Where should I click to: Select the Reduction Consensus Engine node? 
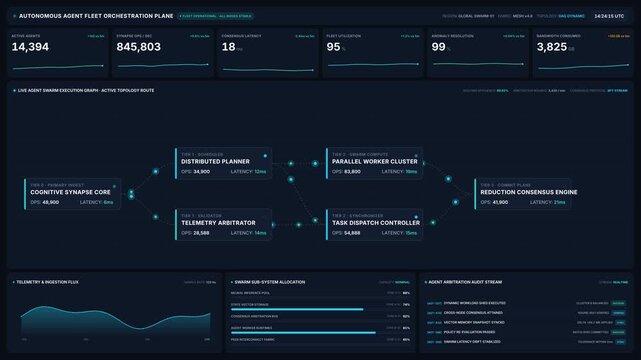tap(522, 194)
